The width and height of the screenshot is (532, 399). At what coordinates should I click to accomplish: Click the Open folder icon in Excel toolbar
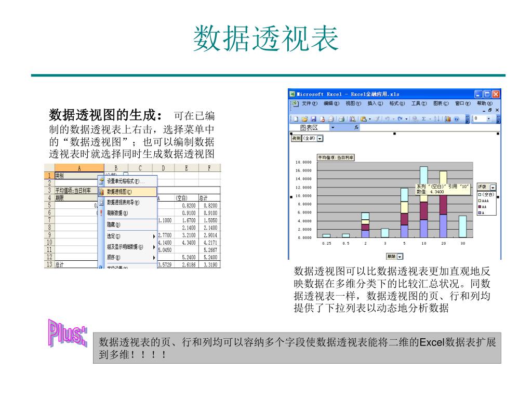[304, 119]
